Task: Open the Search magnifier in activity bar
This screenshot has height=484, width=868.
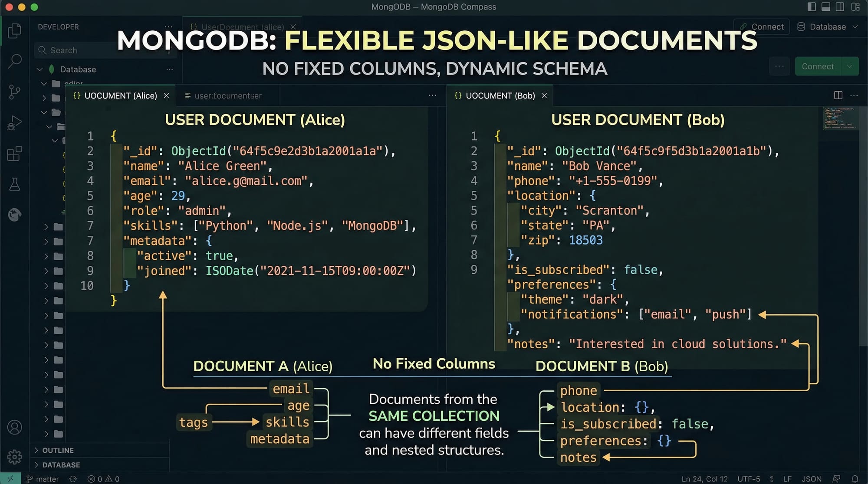Action: click(x=15, y=61)
